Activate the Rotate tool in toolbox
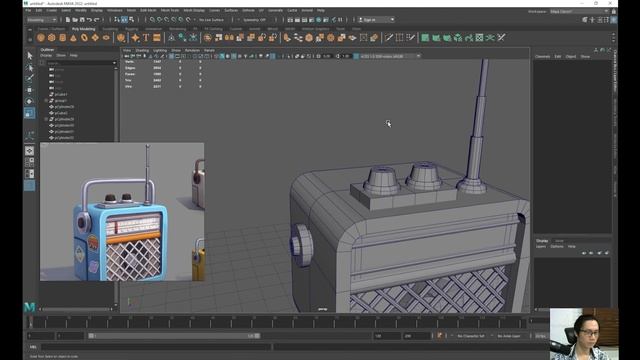Viewport: 640px width, 360px height. (29, 101)
